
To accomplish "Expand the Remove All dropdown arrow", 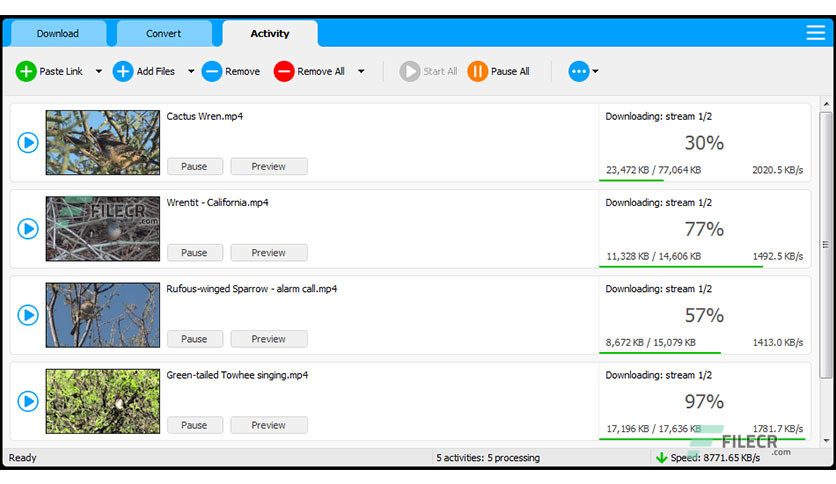I will click(361, 72).
